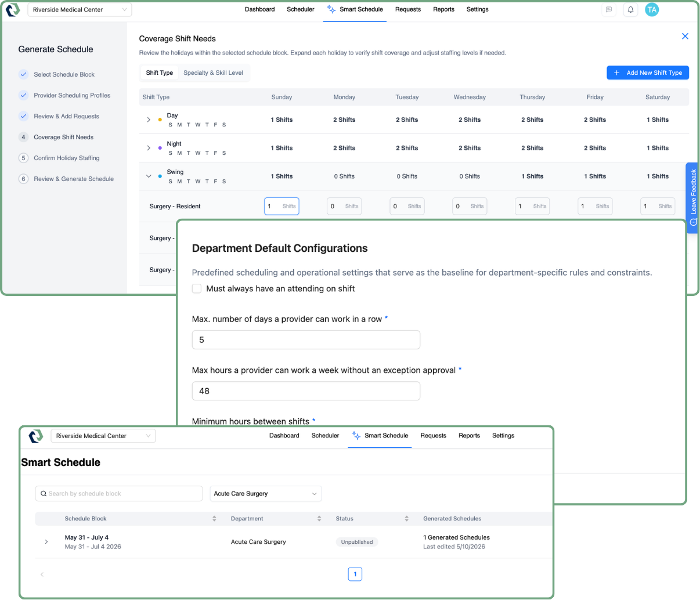The height and width of the screenshot is (600, 700).
Task: Click Surgery - Resident Wednesday shifts field
Action: 470,206
